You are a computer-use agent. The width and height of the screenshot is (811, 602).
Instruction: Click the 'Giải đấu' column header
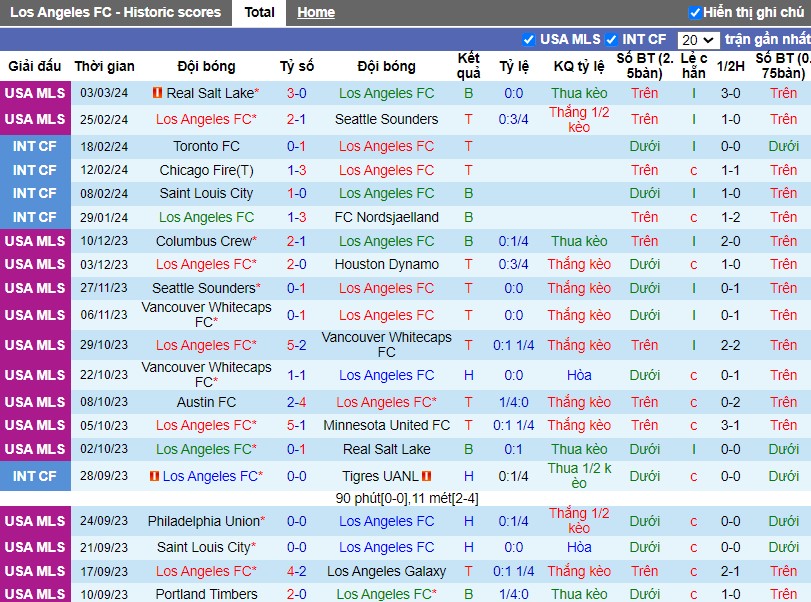35,66
